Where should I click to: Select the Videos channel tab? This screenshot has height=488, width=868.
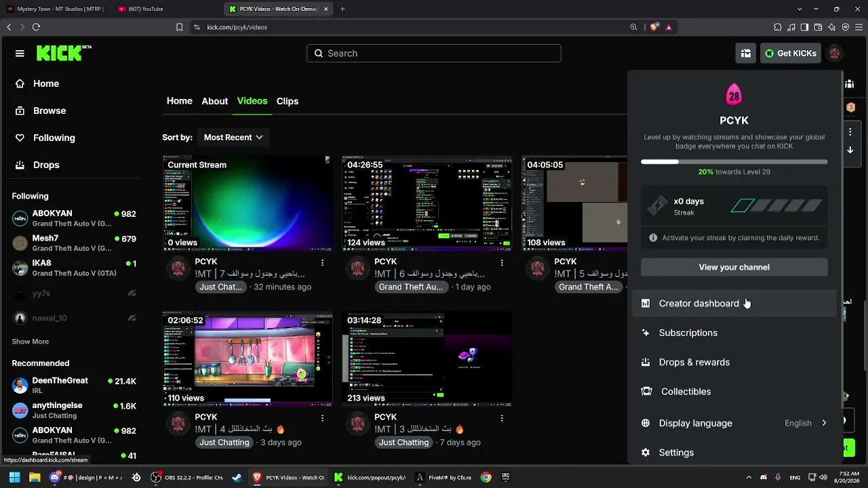[252, 101]
